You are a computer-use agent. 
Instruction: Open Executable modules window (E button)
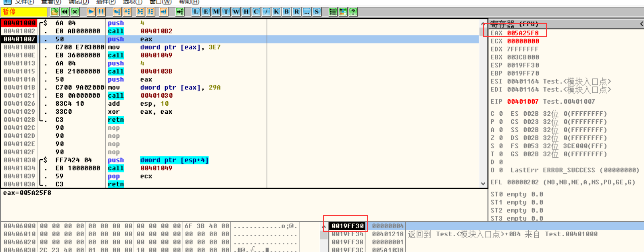click(x=206, y=12)
